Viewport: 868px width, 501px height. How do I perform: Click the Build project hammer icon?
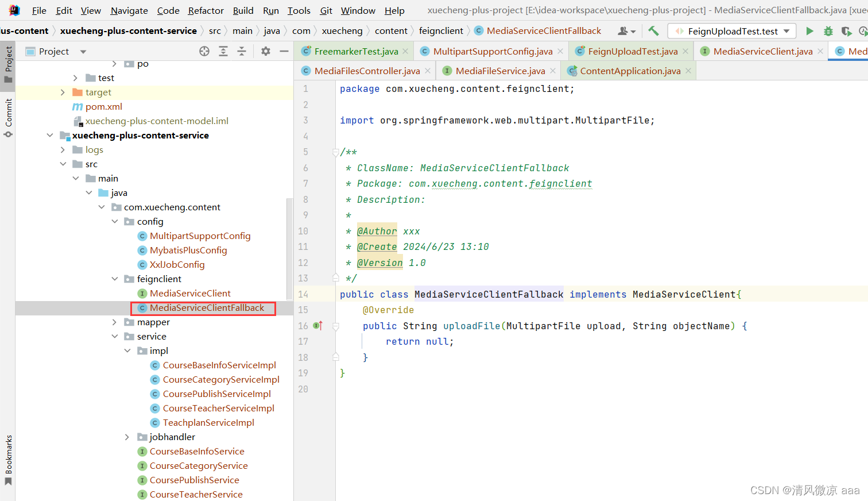coord(653,31)
